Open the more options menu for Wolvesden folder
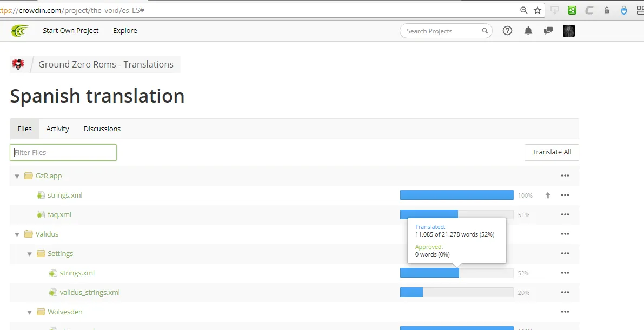 pyautogui.click(x=565, y=312)
